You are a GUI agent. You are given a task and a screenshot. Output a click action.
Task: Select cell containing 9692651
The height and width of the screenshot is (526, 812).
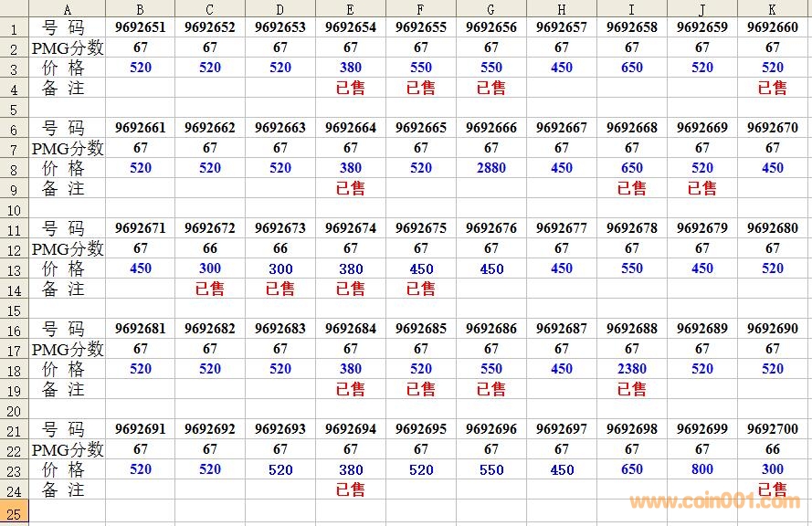[140, 27]
